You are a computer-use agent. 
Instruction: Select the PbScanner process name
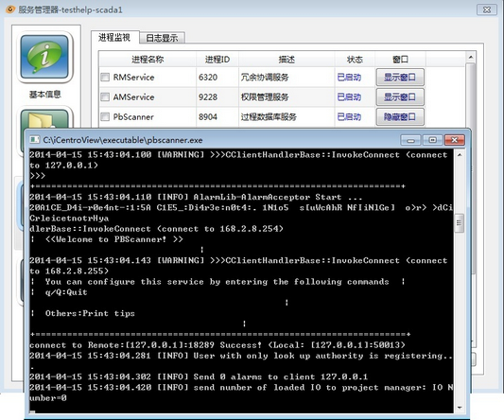coord(133,116)
